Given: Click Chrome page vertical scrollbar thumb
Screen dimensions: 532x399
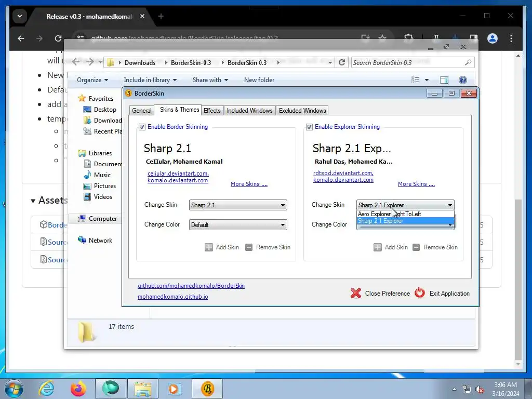Looking at the screenshot, I should point(518,280).
